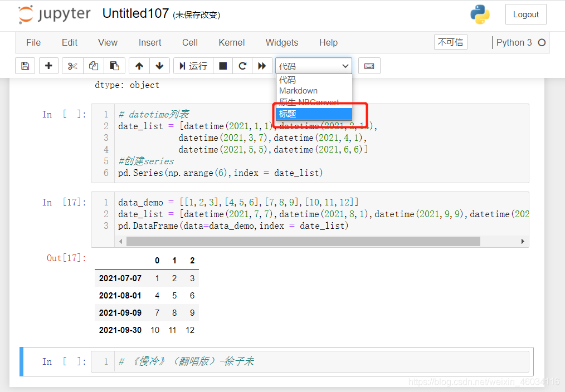Viewport: 565px width, 392px height.
Task: Click the Python logo icon
Action: point(480,14)
